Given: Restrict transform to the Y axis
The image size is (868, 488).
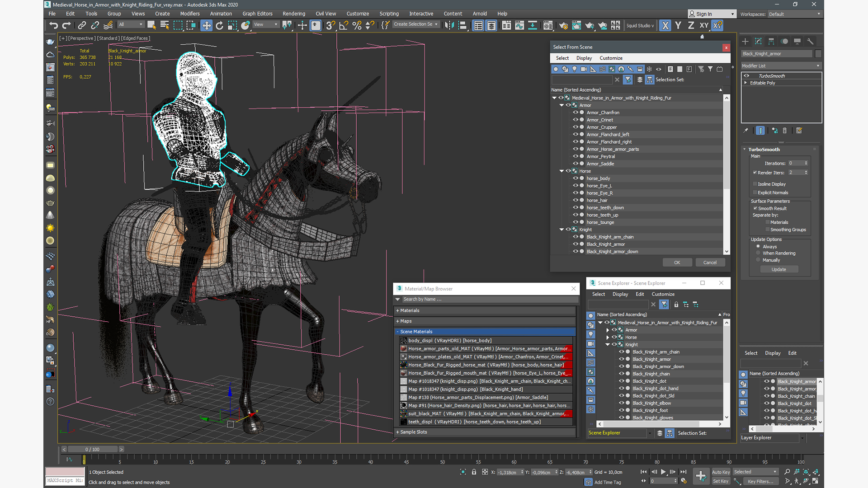Looking at the screenshot, I should 678,25.
